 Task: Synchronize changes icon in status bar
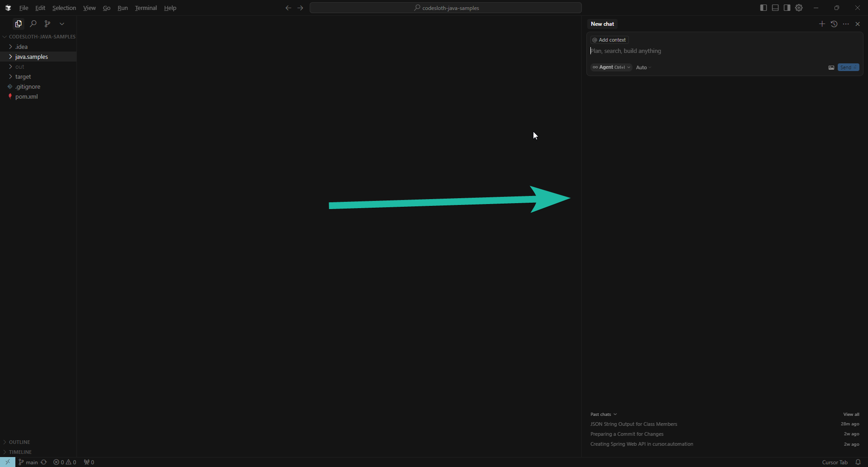click(x=44, y=462)
